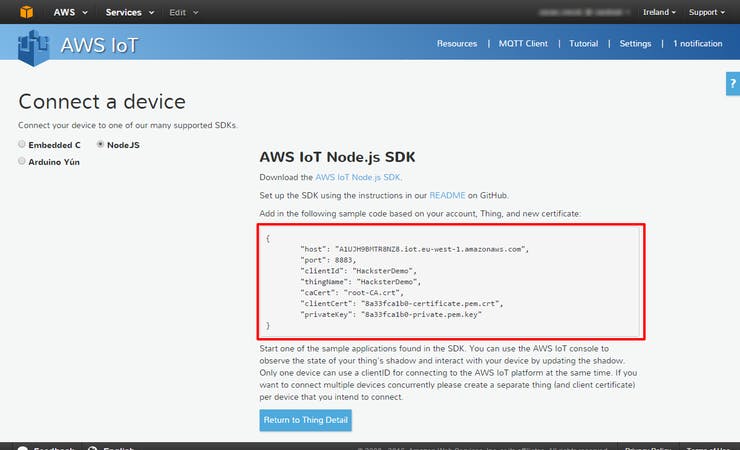Expand the AWS dropdown menu
Image resolution: width=740 pixels, height=450 pixels.
click(70, 12)
